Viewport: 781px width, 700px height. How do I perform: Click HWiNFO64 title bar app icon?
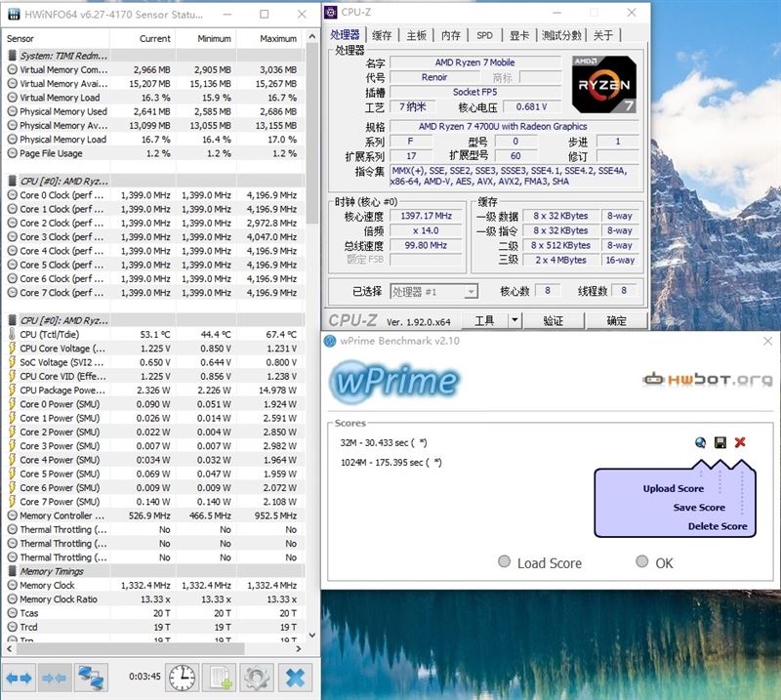[14, 14]
